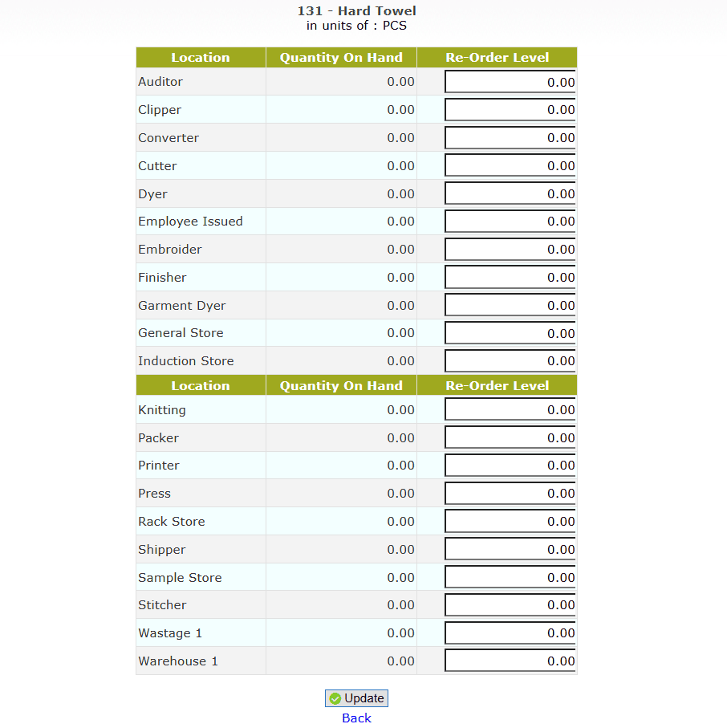Focus the Warehouse 1 re-order level input
727x728 pixels.
pos(510,661)
